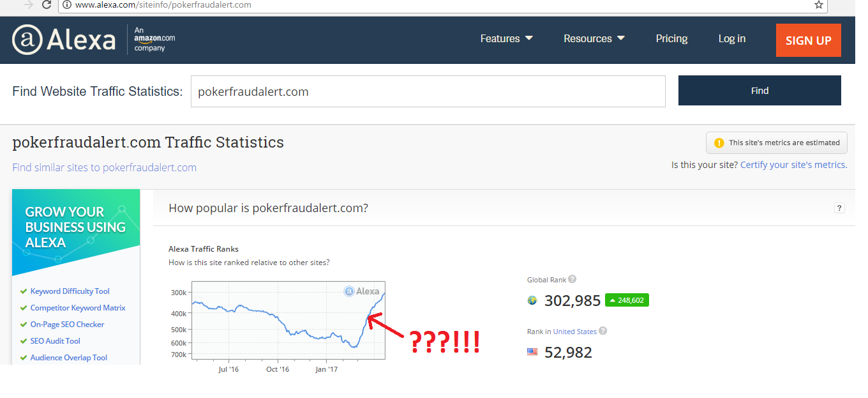
Task: Click the Alexa traffic rank graph
Action: point(288,320)
